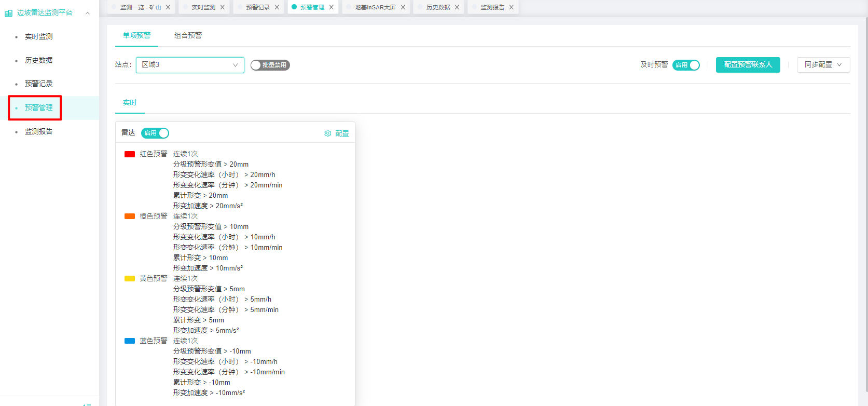Screen dimensions: 868x406
Task: Click the platform logo icon in sidebar
Action: (8, 13)
